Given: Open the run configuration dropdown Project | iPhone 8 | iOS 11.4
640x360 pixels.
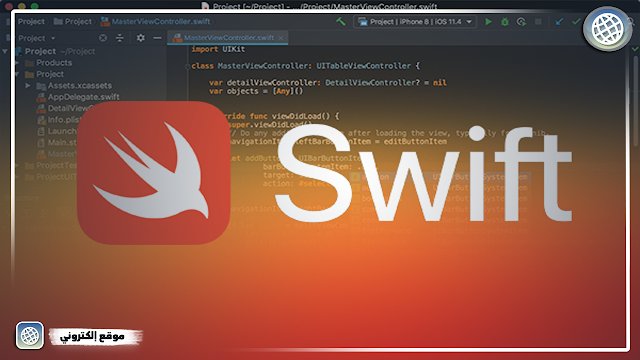Looking at the screenshot, I should [x=415, y=22].
